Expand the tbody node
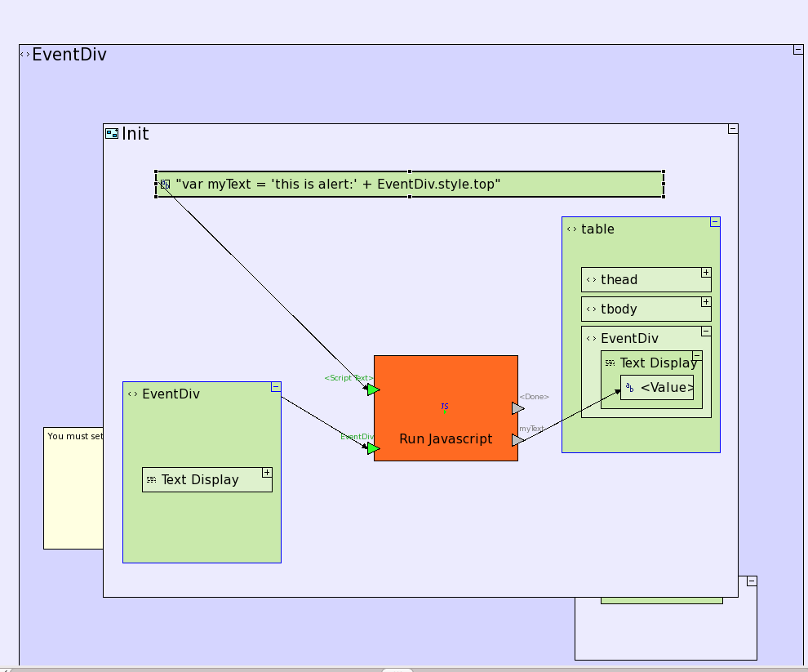The height and width of the screenshot is (672, 808). point(706,302)
